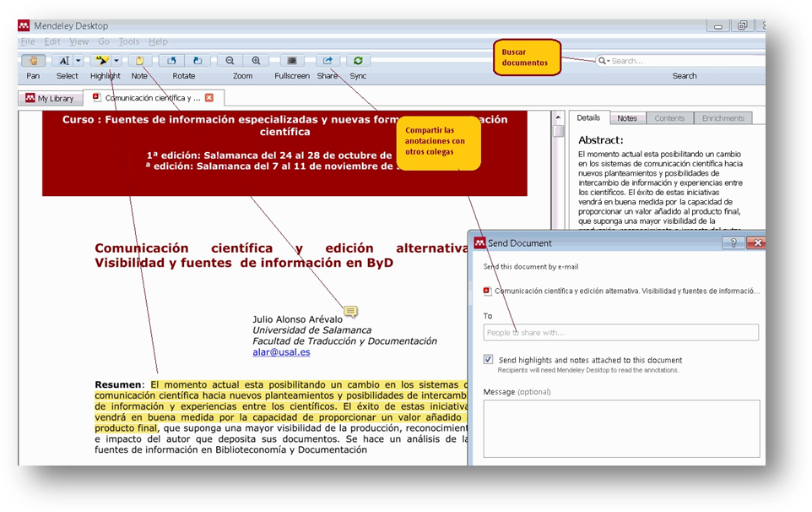Sync the Mendeley library
This screenshot has width=812, height=512.
tap(358, 61)
